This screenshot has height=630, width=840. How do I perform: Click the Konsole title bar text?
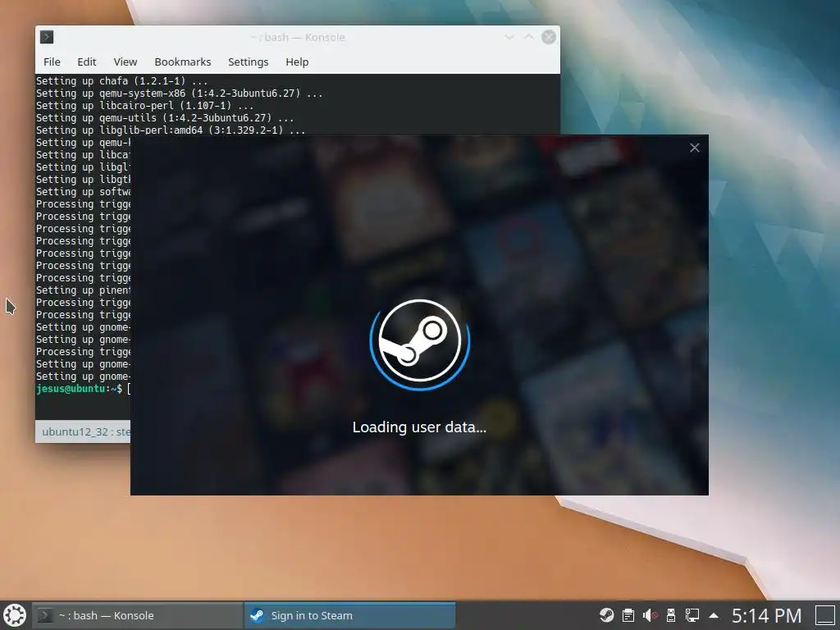pyautogui.click(x=298, y=38)
